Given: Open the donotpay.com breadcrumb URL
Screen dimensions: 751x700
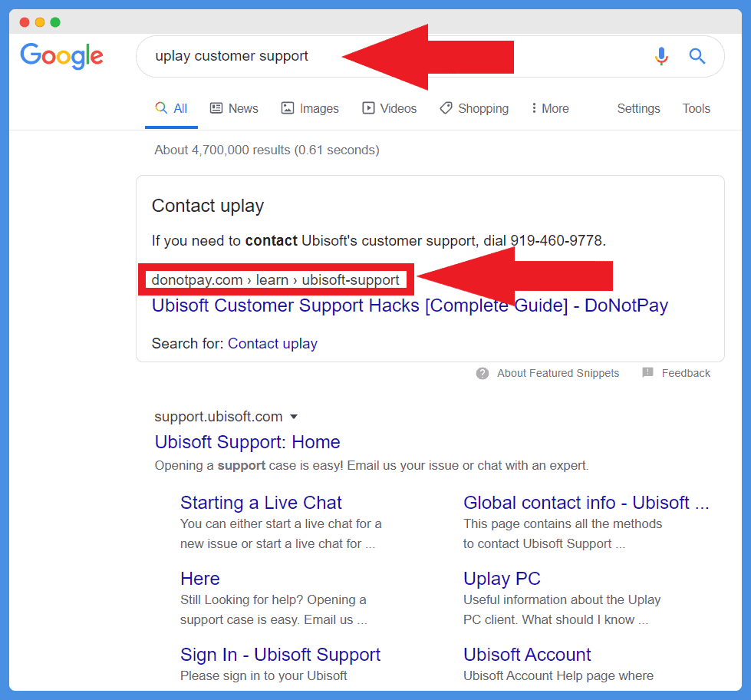Looking at the screenshot, I should click(275, 279).
